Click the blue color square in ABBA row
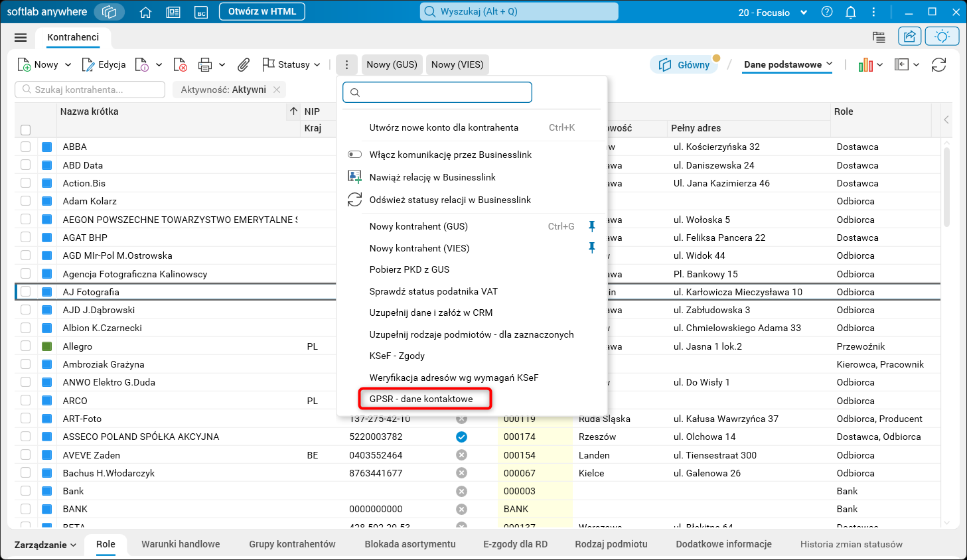Image resolution: width=967 pixels, height=560 pixels. [46, 147]
